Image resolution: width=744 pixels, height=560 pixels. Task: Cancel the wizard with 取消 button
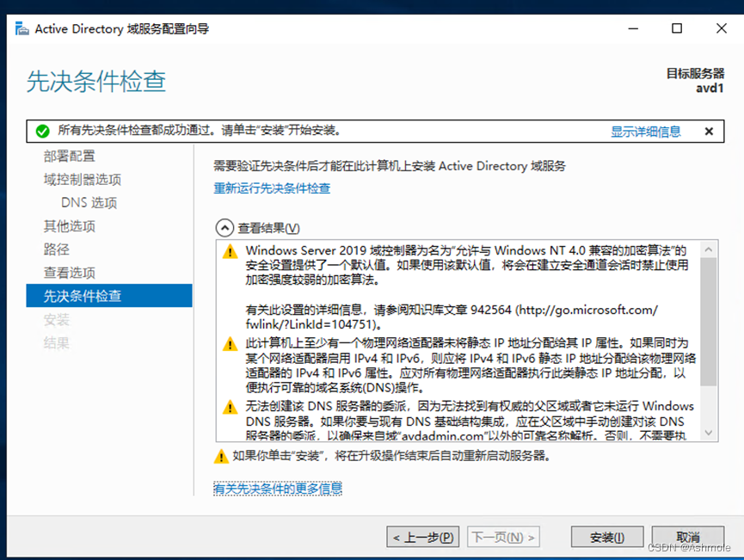click(x=687, y=537)
